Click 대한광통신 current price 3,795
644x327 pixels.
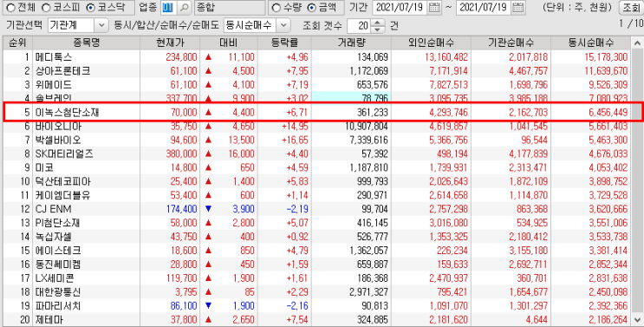coord(185,292)
